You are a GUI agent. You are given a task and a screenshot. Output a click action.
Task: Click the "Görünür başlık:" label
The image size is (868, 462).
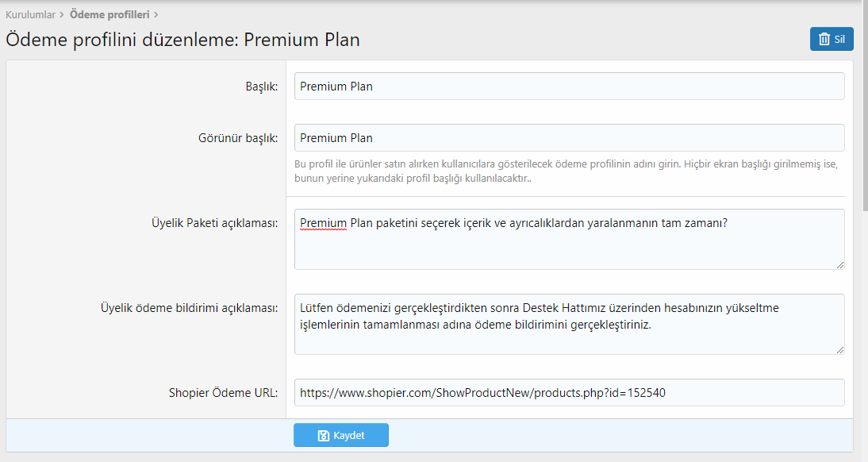(238, 138)
